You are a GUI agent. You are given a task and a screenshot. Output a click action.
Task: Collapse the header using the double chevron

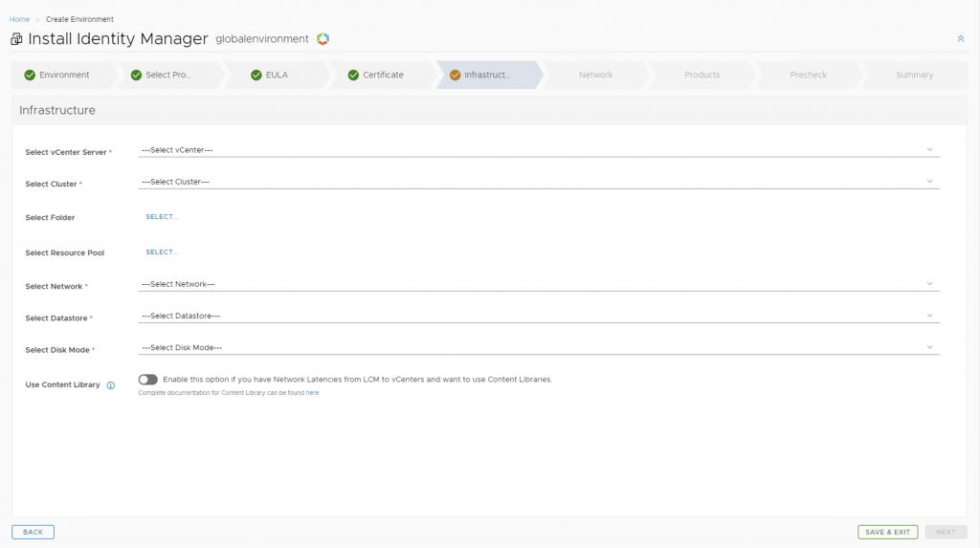point(960,39)
